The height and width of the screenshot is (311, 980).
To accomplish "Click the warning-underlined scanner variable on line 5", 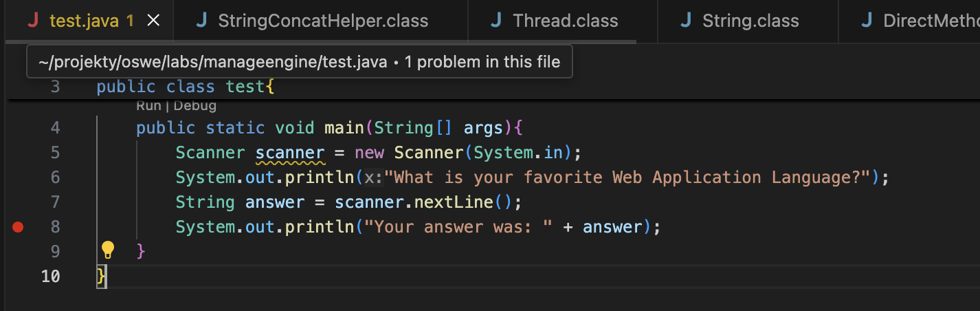I will click(x=289, y=153).
